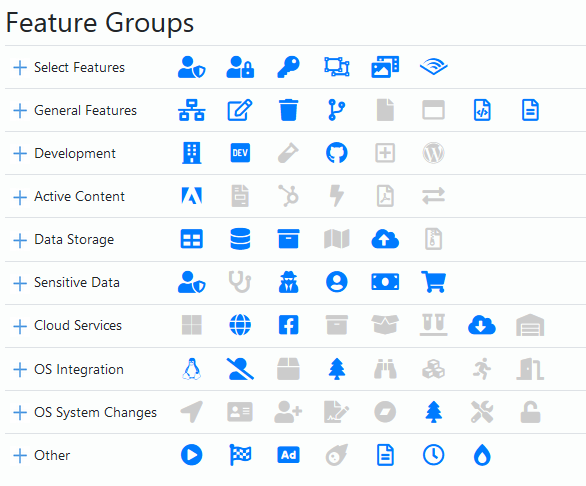Expand the Select Features group
The image size is (586, 486).
pos(20,68)
